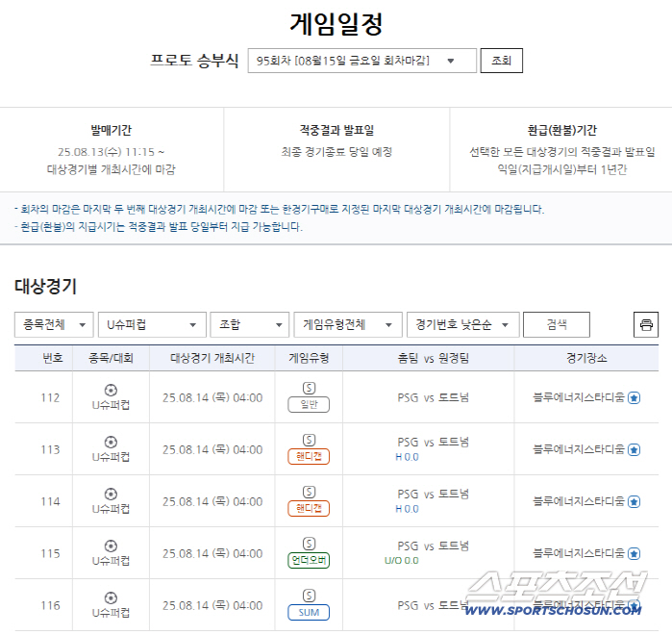Click the 일반 game type badge in row 112
The width and height of the screenshot is (672, 635).
[x=309, y=405]
